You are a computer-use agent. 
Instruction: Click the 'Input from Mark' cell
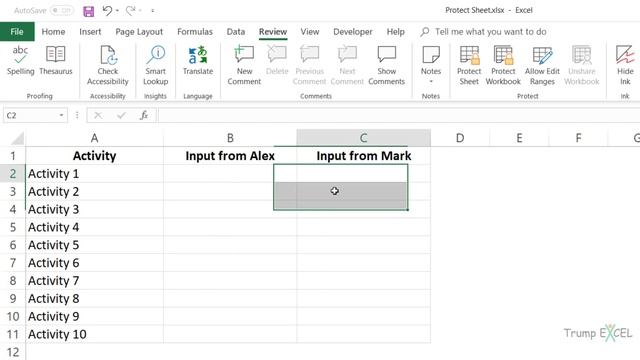(x=363, y=156)
